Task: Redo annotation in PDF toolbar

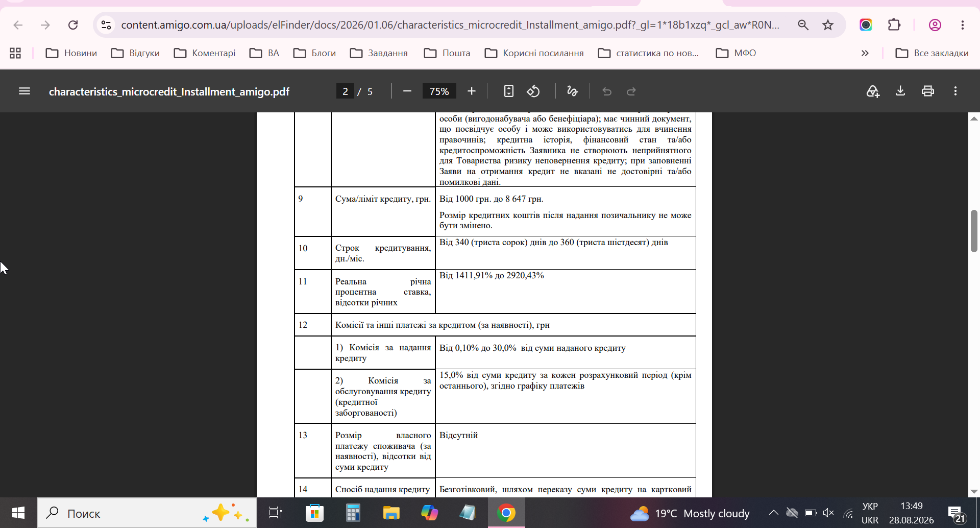Action: click(x=631, y=91)
